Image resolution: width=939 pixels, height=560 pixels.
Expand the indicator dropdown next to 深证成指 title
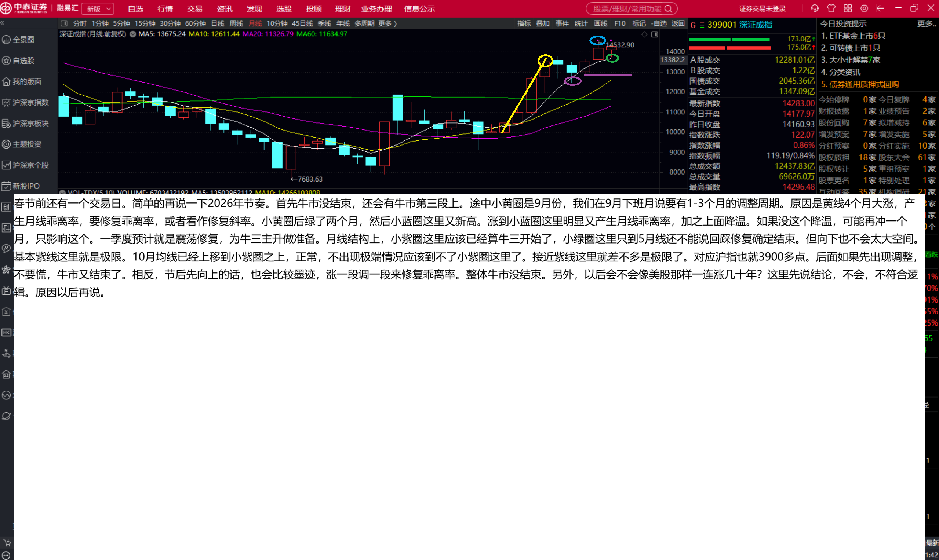tap(133, 34)
